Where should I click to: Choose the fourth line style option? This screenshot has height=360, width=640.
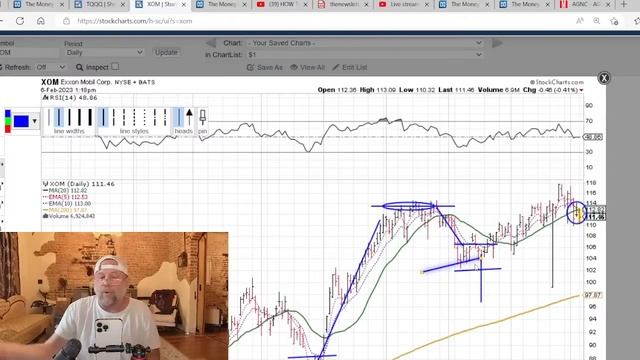(x=134, y=117)
